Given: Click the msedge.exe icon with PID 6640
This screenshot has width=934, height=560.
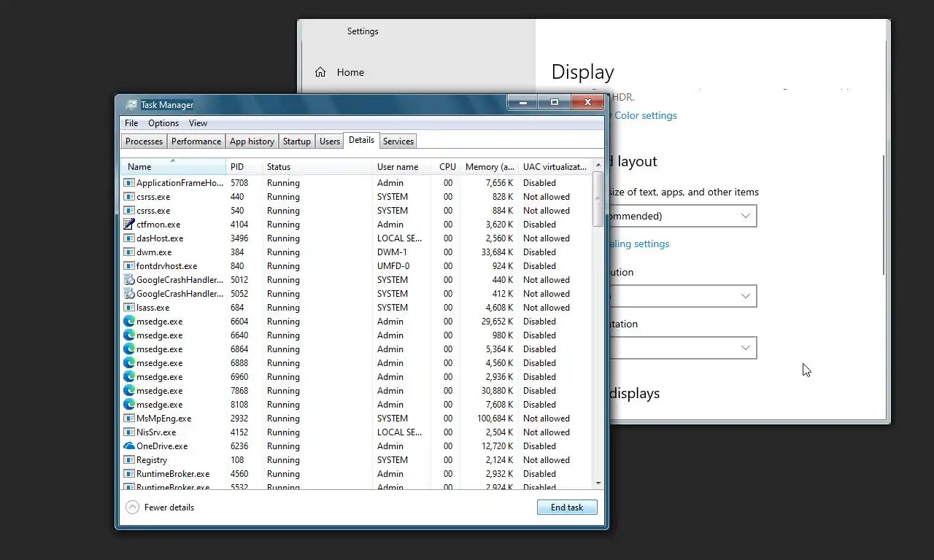Looking at the screenshot, I should [x=129, y=335].
